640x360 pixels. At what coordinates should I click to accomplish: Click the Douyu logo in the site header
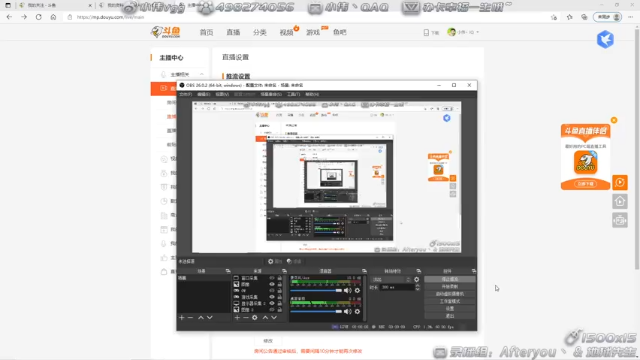coord(165,32)
